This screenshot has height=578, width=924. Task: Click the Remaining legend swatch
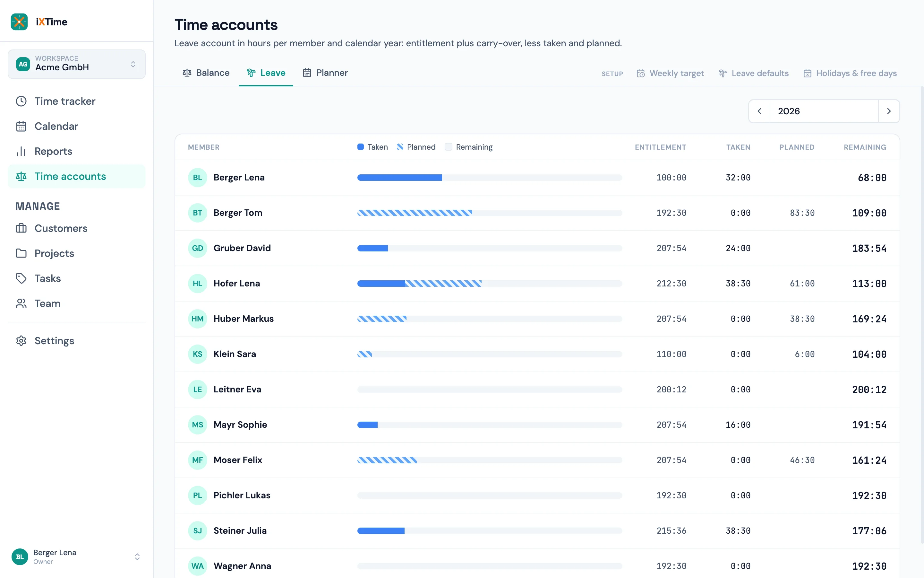(449, 147)
